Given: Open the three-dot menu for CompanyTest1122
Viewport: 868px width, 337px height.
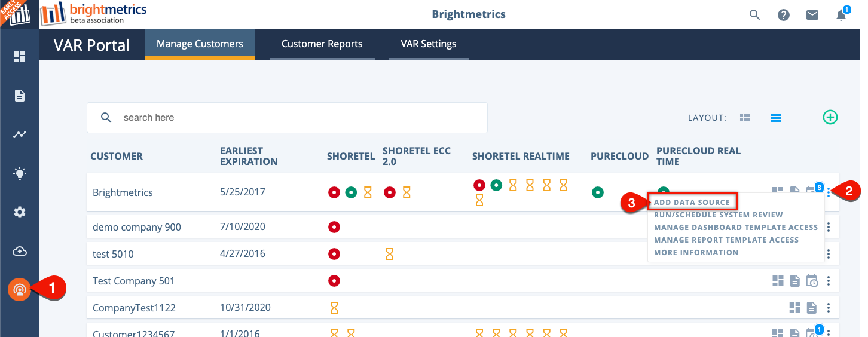Looking at the screenshot, I should pyautogui.click(x=829, y=308).
